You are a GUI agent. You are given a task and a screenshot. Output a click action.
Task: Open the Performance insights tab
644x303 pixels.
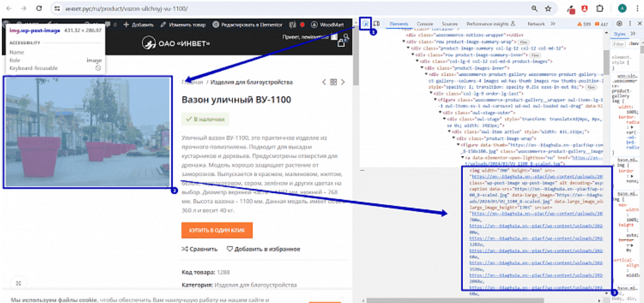pos(490,24)
